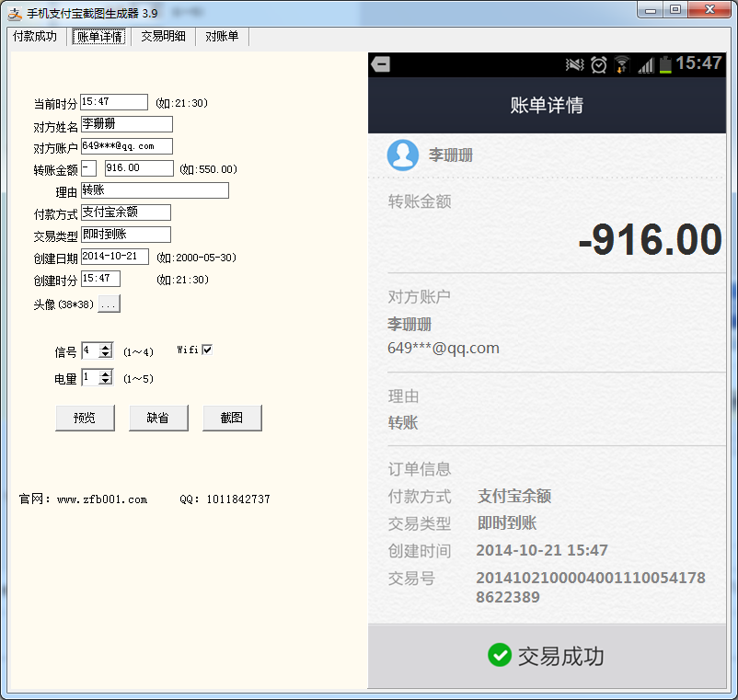738x700 pixels.
Task: Open avatar file browser button (...)
Action: coord(109,304)
